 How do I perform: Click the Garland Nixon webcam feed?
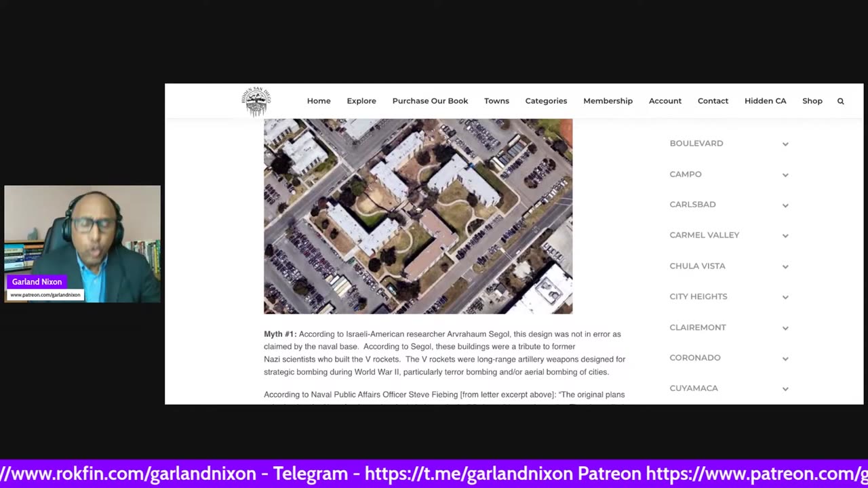click(x=83, y=243)
